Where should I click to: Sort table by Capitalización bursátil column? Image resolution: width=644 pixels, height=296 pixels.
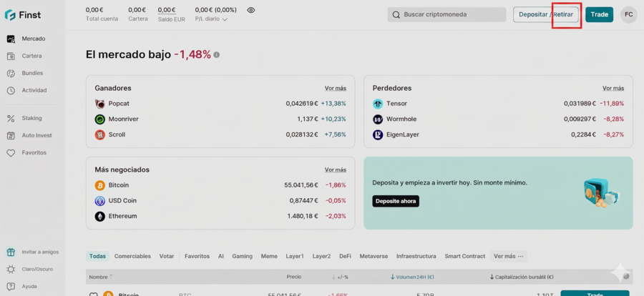(x=522, y=277)
